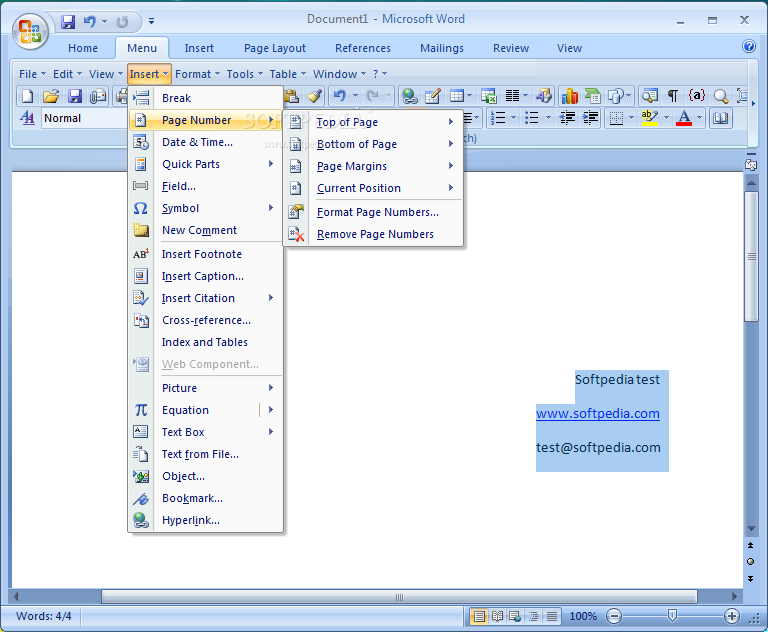This screenshot has height=632, width=768.
Task: Choose Current Position in submenu
Action: tap(374, 188)
